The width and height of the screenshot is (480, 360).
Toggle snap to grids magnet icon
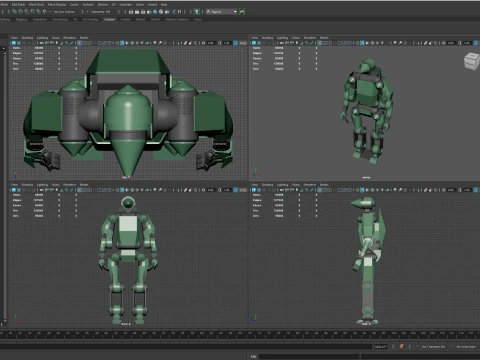tap(14, 11)
